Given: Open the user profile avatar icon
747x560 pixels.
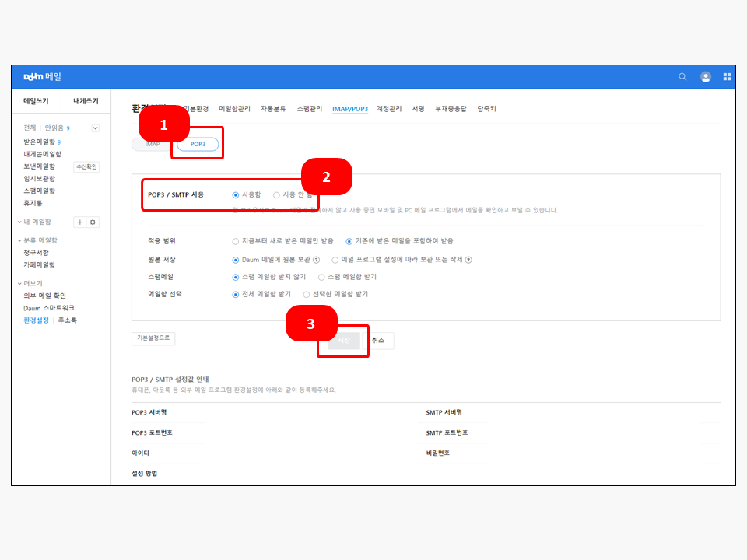Looking at the screenshot, I should coord(706,77).
